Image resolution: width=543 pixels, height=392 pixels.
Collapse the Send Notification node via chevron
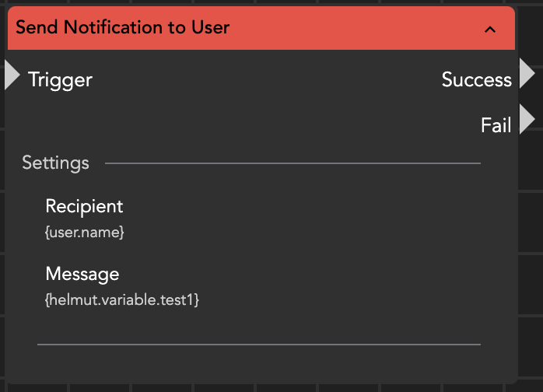489,30
